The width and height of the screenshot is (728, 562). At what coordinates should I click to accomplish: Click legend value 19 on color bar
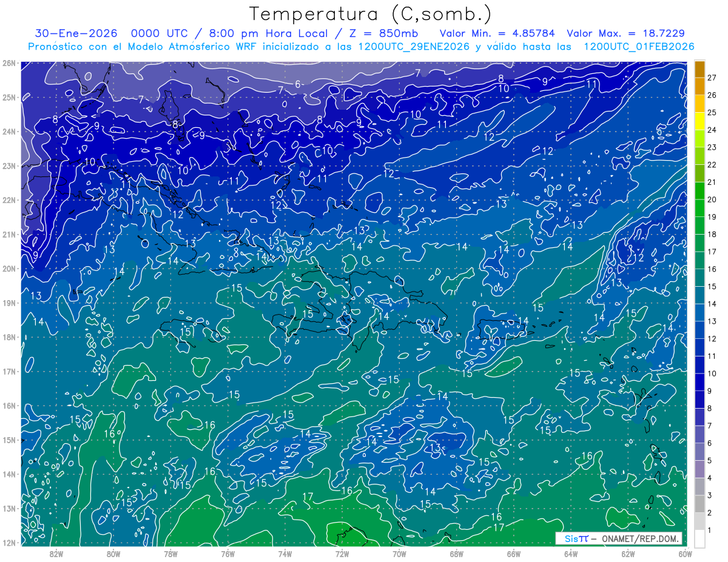coord(712,217)
